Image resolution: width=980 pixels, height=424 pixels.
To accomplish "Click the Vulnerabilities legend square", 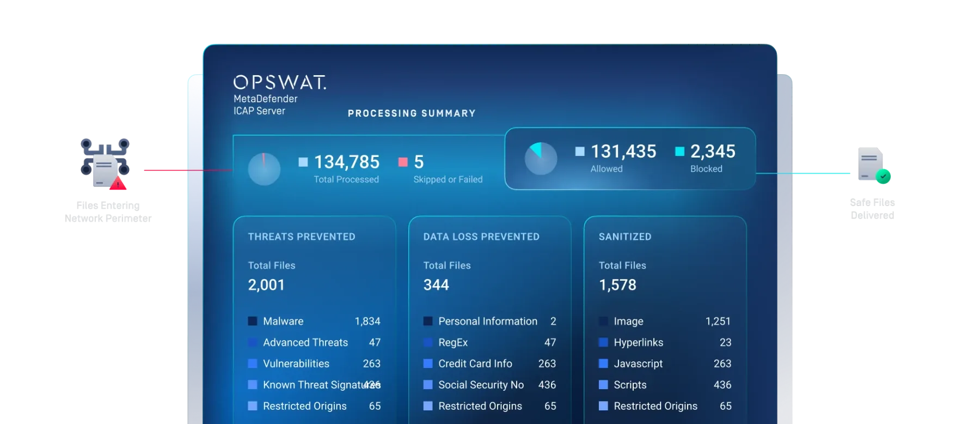I will [253, 364].
